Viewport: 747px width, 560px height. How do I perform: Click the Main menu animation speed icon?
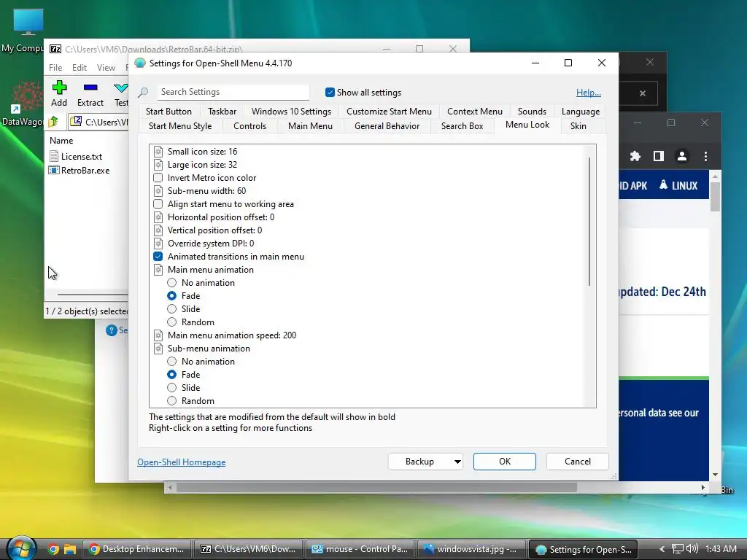coord(158,335)
